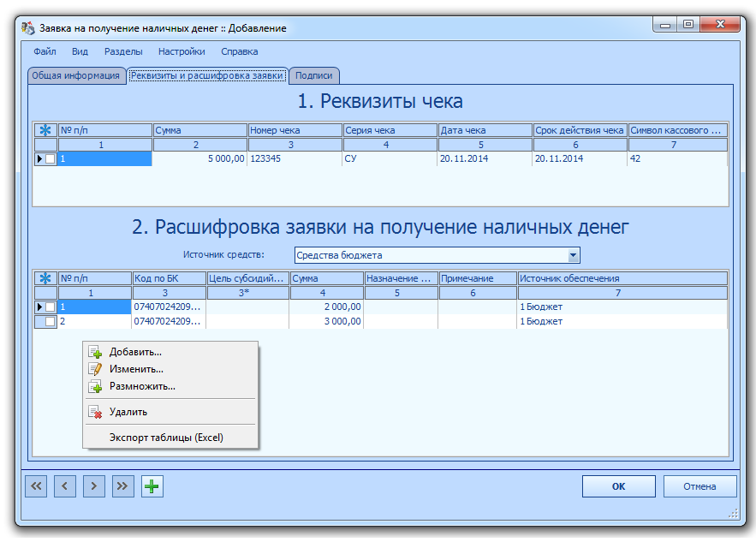The image size is (756, 542).
Task: Choose Удалить from the context menu
Action: 170,412
